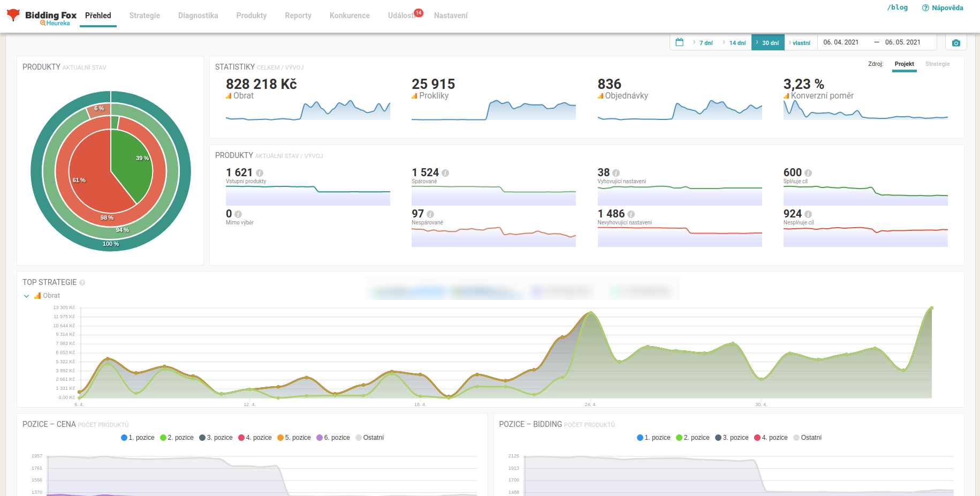Click the 828 218 Kč Obrat sparkline chart
The height and width of the screenshot is (496, 980).
(308, 110)
